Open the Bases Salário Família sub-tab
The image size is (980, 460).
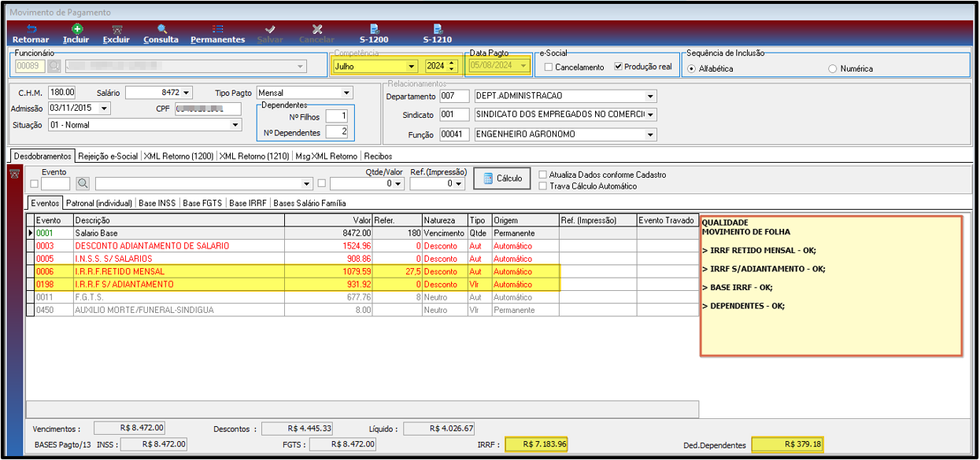309,203
